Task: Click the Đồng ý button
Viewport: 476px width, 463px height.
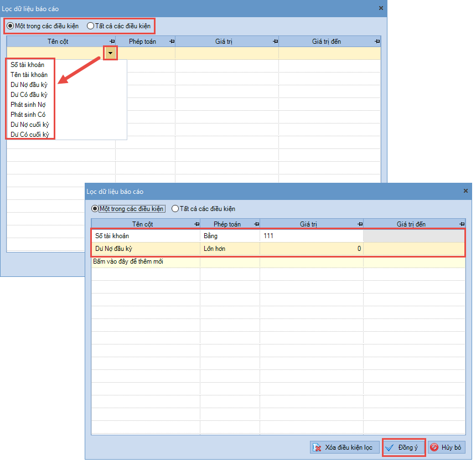Action: pyautogui.click(x=403, y=447)
